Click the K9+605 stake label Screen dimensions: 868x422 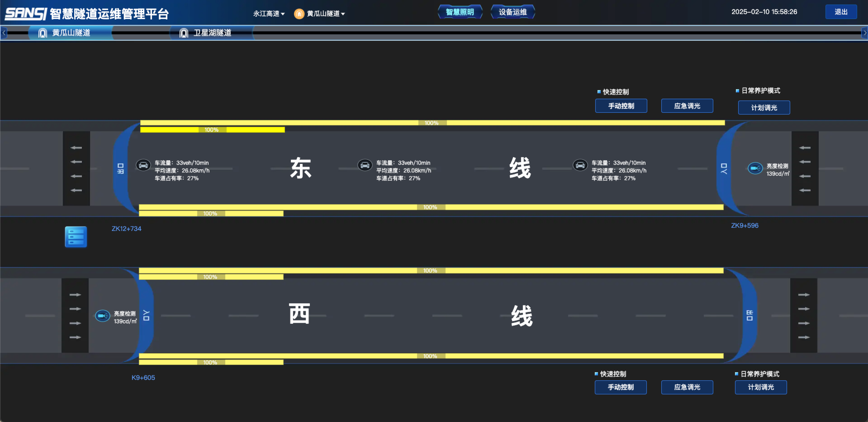click(x=143, y=378)
